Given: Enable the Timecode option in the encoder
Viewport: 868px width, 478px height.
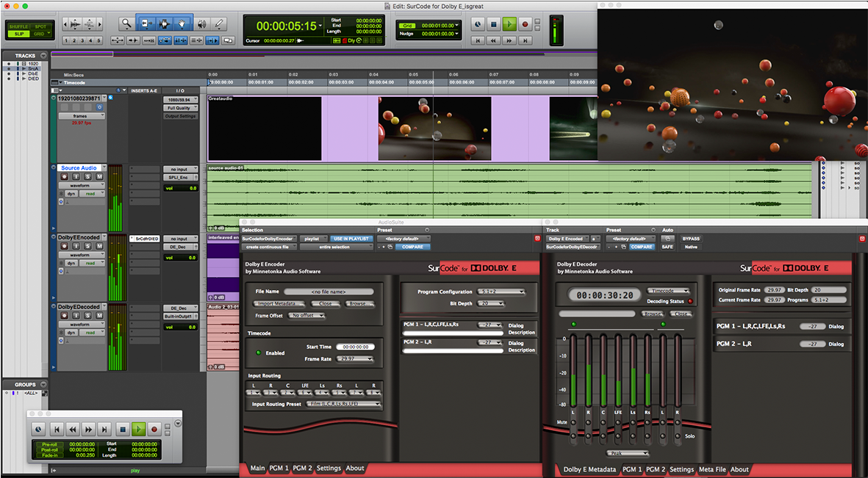Looking at the screenshot, I should pos(258,352).
